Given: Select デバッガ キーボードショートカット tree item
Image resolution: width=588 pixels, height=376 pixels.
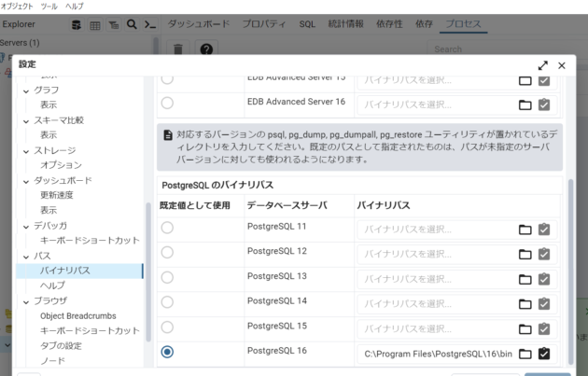Looking at the screenshot, I should point(90,241).
